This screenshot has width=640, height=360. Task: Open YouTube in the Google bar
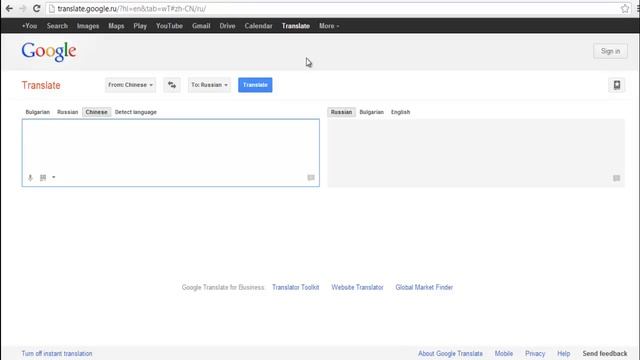(x=169, y=26)
